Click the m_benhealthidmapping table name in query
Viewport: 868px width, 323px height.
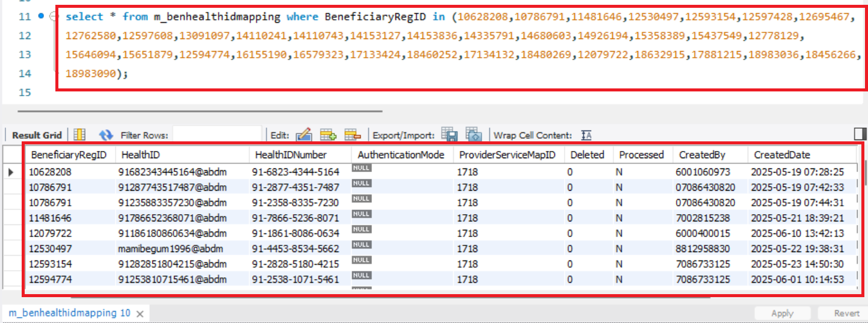217,16
